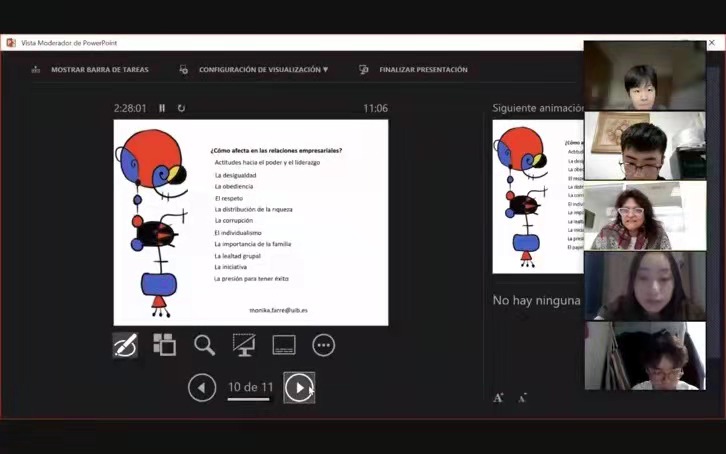Show all slides grid view
Screen dimensions: 726x454
[164, 345]
